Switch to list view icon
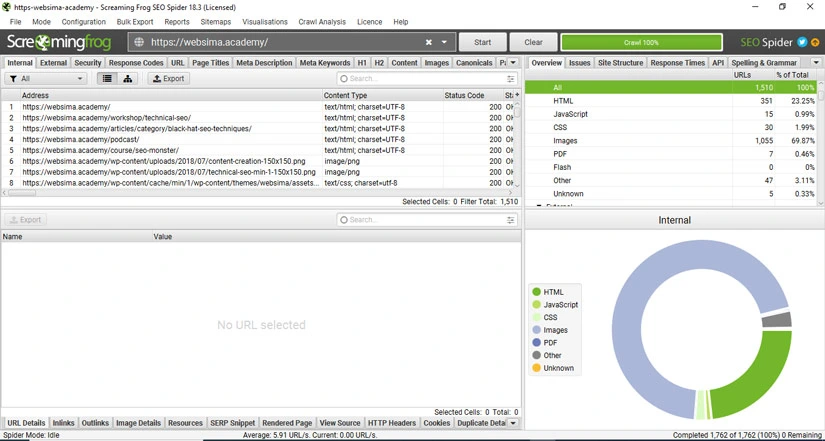Screen dimensions: 825x441 coord(107,78)
